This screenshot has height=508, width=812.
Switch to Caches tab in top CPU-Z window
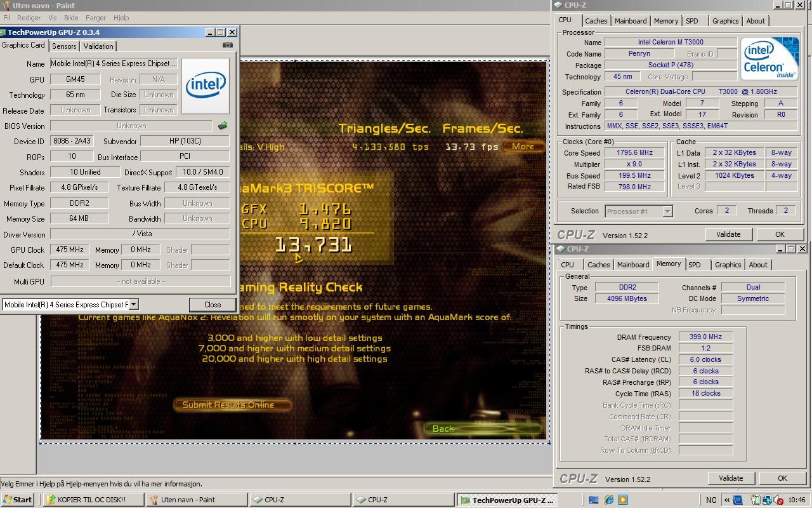(596, 21)
